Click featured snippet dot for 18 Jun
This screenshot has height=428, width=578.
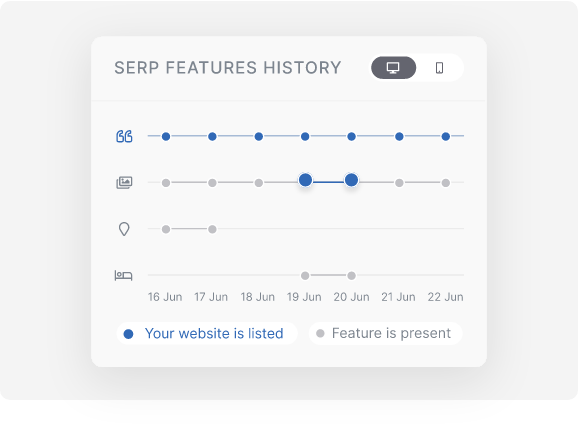259,136
